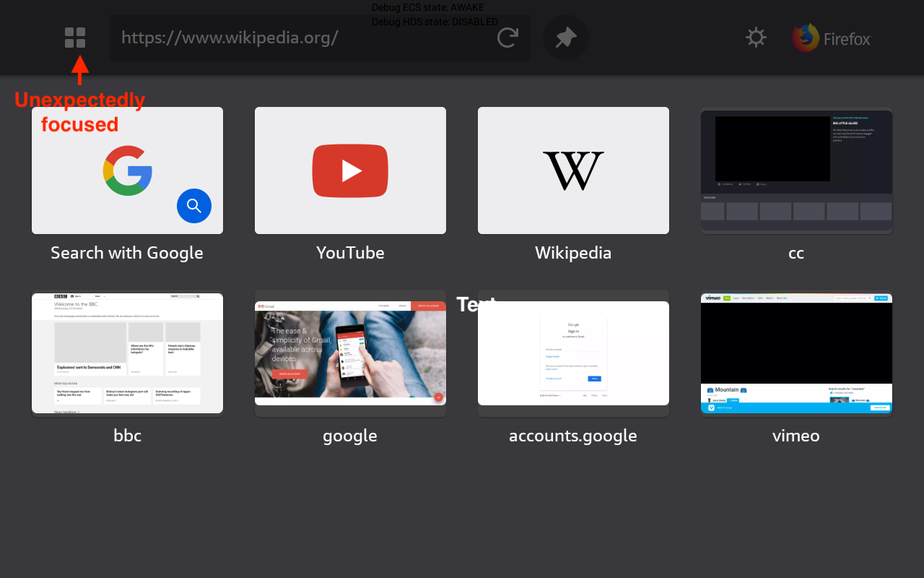Pin the current website

click(x=565, y=38)
